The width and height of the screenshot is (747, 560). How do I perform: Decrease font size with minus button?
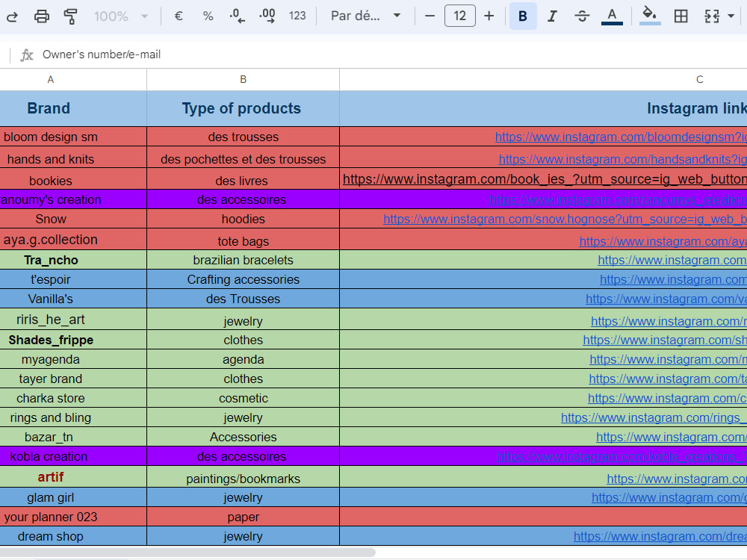pyautogui.click(x=430, y=16)
